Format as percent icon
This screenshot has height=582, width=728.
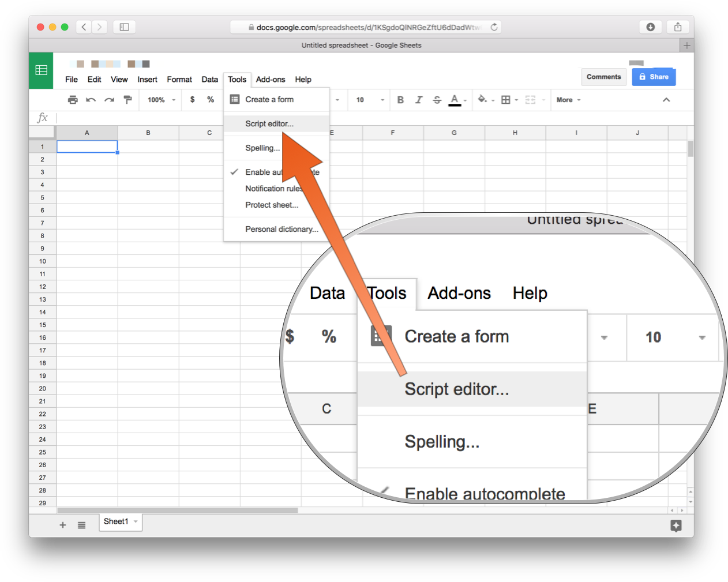coord(211,100)
